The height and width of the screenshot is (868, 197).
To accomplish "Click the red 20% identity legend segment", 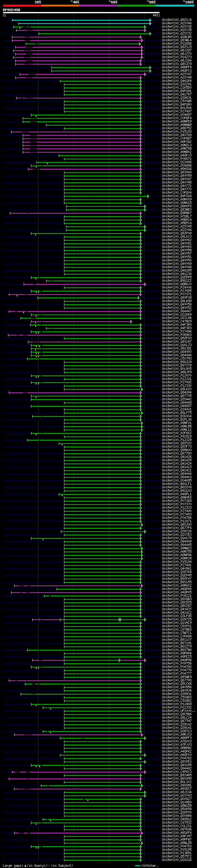I will 22,6.
